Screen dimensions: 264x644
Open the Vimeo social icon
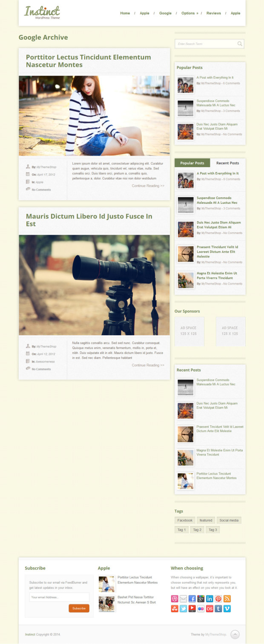pos(227,608)
